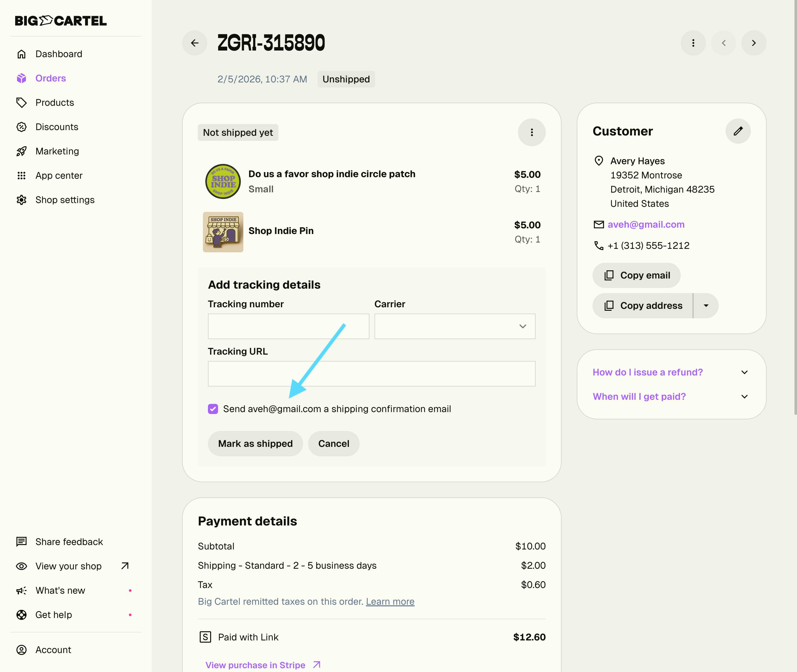Screen dimensions: 797x672
Task: Click the back arrow beside order number
Action: pyautogui.click(x=194, y=43)
